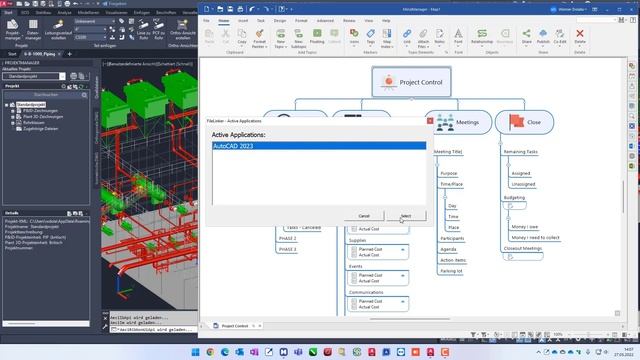
Task: Open the Events Planned Cost dropdown arrow
Action: pos(402,276)
